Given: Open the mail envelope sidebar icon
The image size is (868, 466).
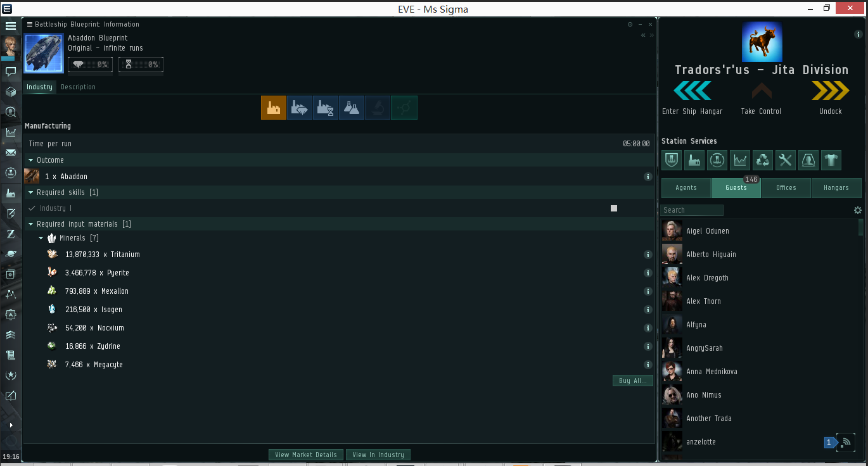Looking at the screenshot, I should pyautogui.click(x=11, y=153).
